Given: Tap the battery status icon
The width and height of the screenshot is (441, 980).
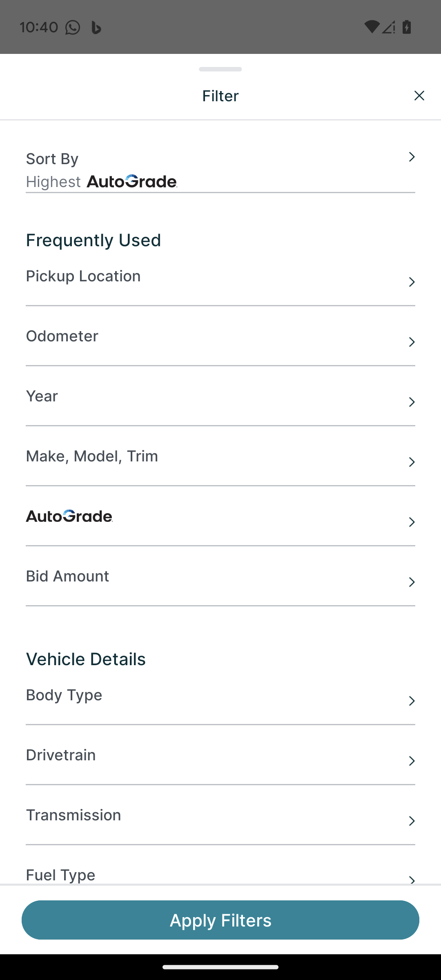Looking at the screenshot, I should tap(407, 27).
